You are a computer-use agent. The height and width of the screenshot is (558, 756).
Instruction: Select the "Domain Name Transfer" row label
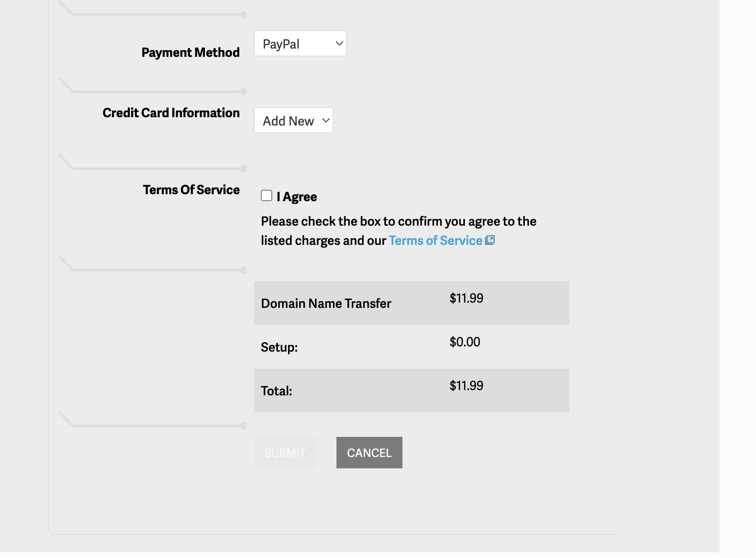click(x=326, y=303)
